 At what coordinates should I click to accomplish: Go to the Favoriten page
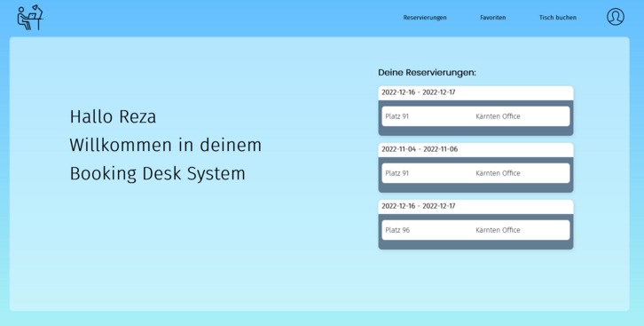tap(493, 18)
